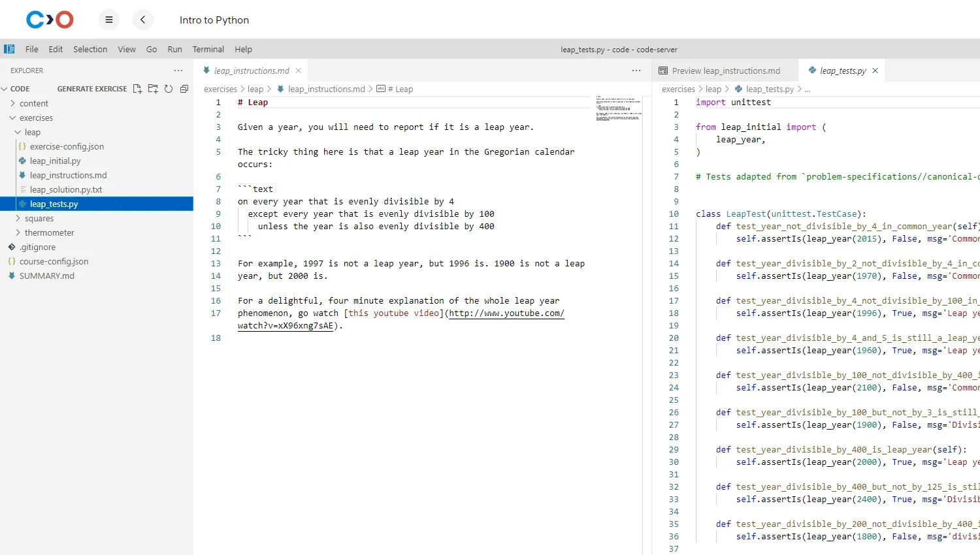
Task: Open course-config.json file
Action: pos(97,261)
